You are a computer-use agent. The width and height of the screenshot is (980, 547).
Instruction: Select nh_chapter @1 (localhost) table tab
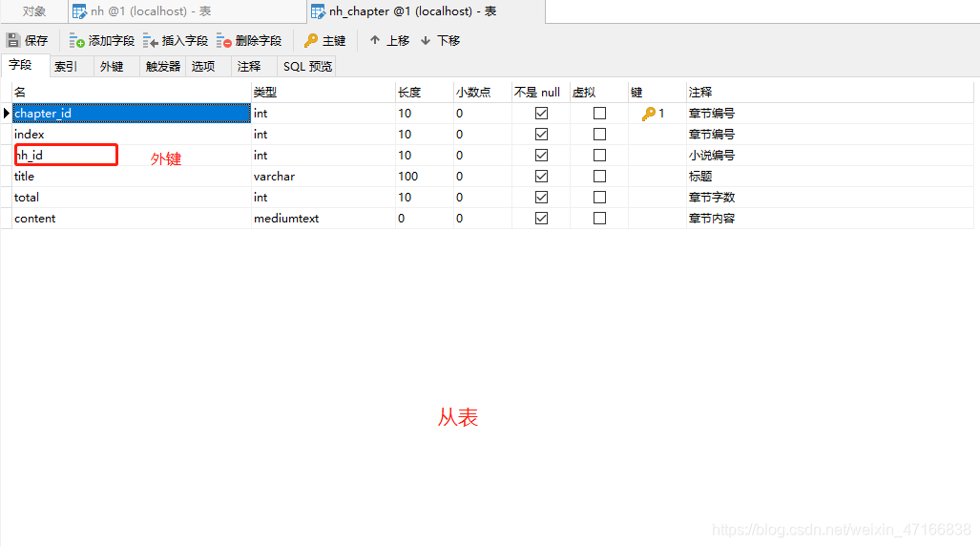point(427,11)
